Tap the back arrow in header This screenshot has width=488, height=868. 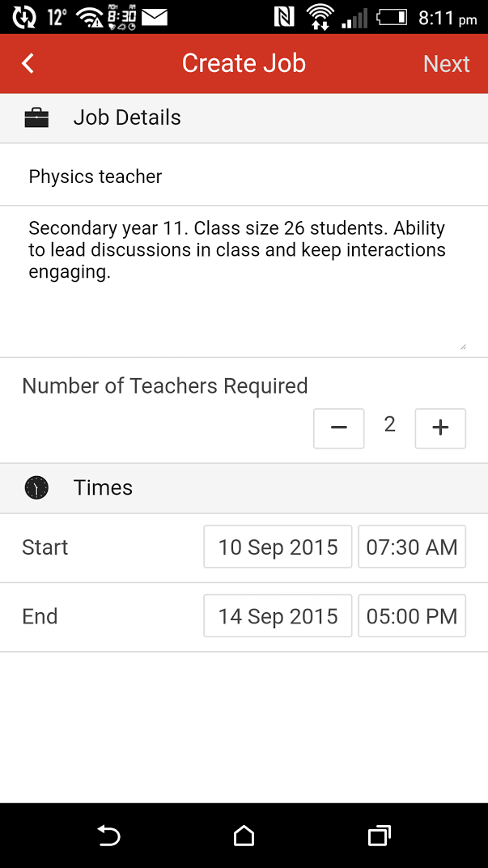point(28,63)
